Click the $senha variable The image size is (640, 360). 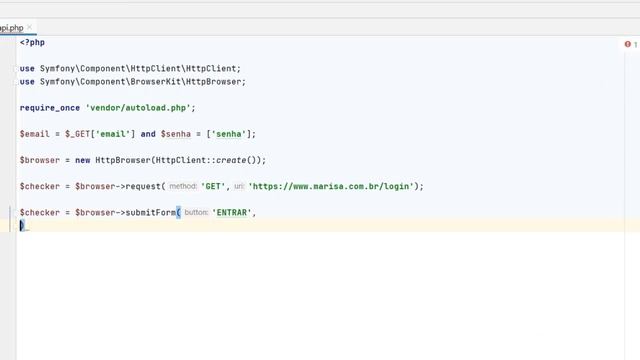(x=176, y=134)
